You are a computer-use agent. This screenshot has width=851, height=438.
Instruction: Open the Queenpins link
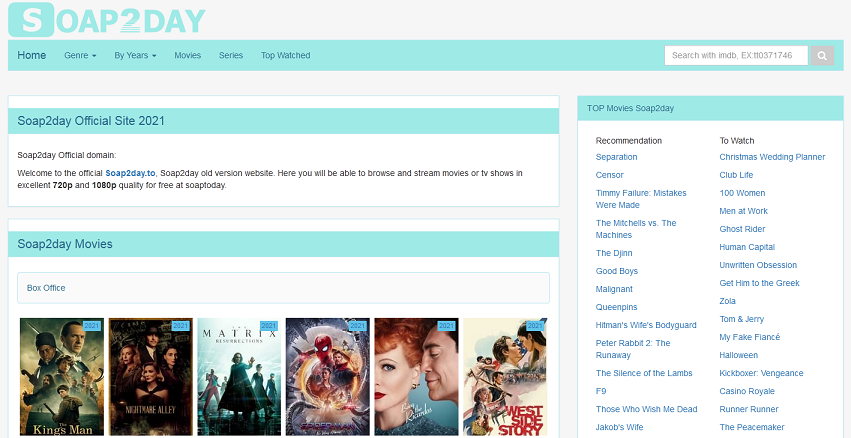[x=617, y=307]
